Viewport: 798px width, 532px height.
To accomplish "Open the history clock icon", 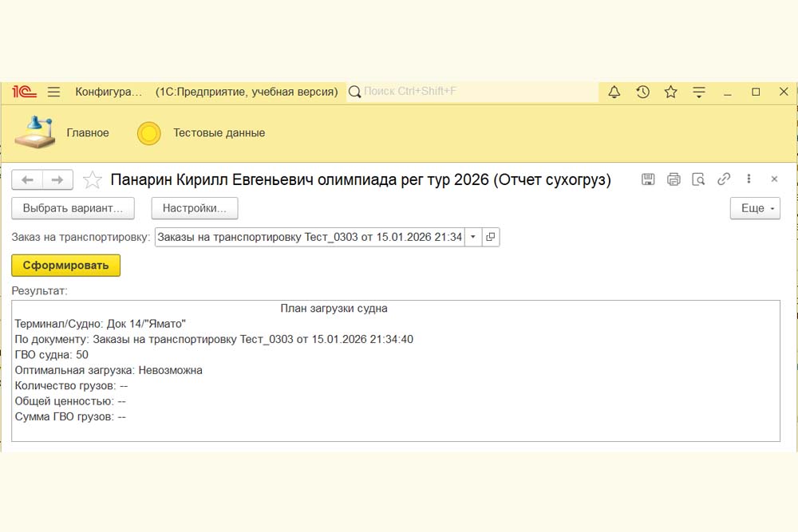I will pos(642,92).
